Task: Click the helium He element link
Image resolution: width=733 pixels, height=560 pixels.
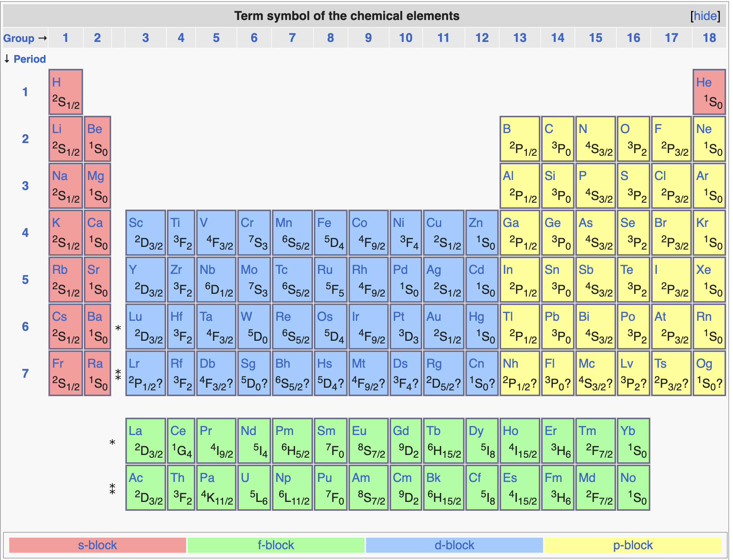Action: (704, 82)
